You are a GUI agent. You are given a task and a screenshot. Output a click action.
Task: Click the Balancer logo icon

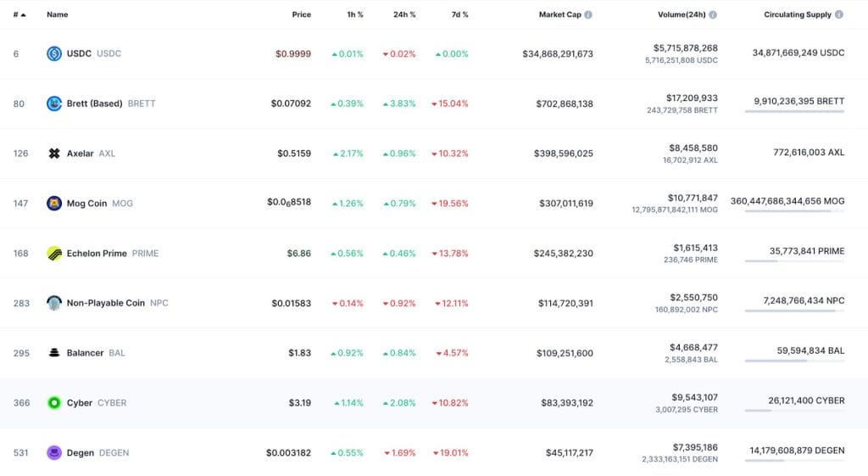pos(54,353)
